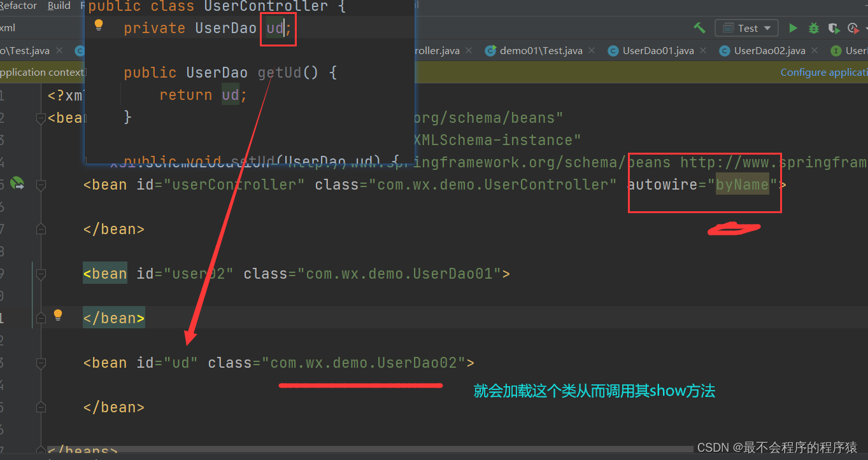Open the Test run configuration dropdown
This screenshot has width=868, height=460.
(746, 28)
